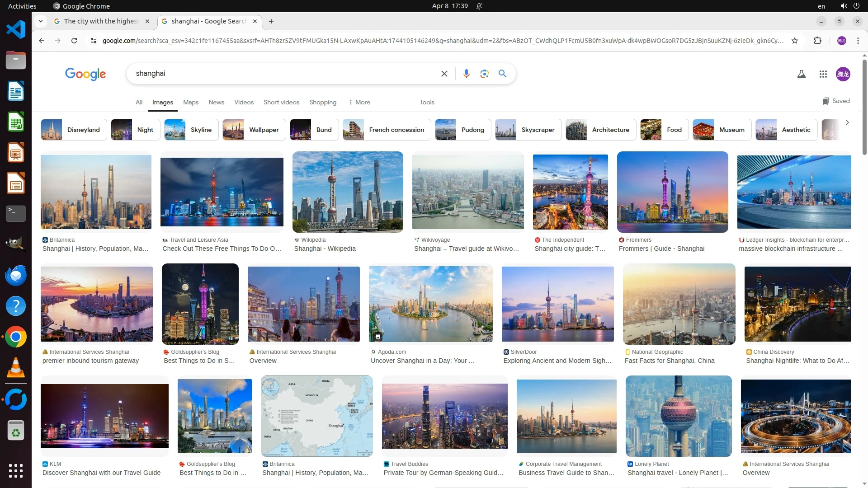The image size is (868, 488).
Task: Open the Tools filter options
Action: tap(426, 102)
